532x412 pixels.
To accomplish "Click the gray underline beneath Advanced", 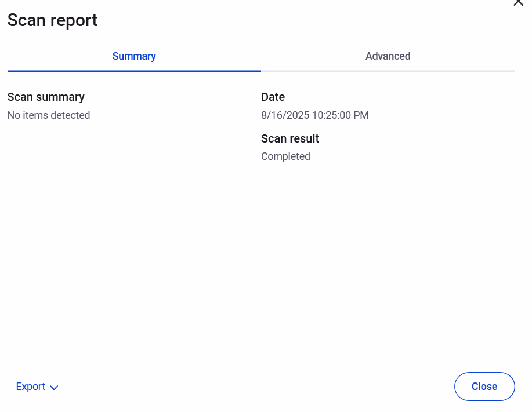I will 388,71.
